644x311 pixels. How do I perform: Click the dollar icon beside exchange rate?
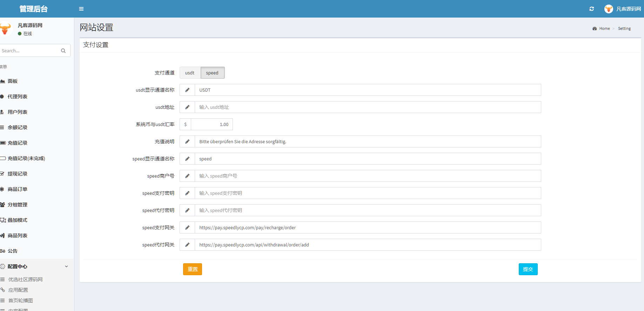pos(186,124)
